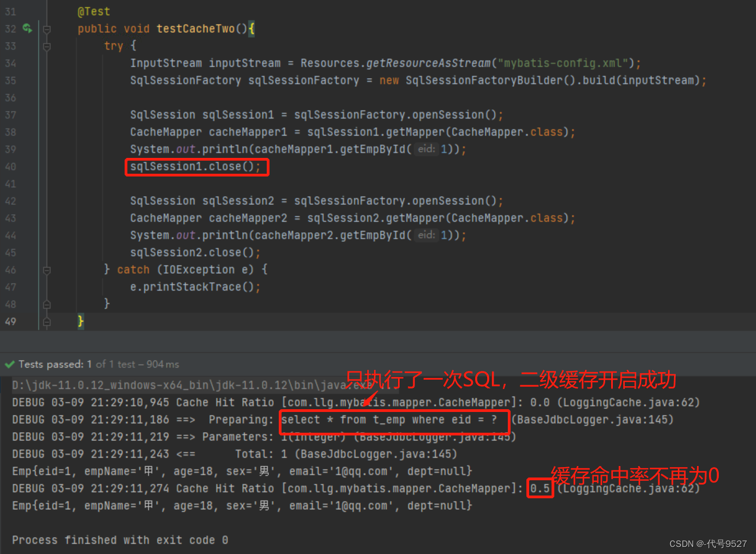Toggle the catch block fold marker on line 46
Viewport: 756px width, 554px height.
47,270
